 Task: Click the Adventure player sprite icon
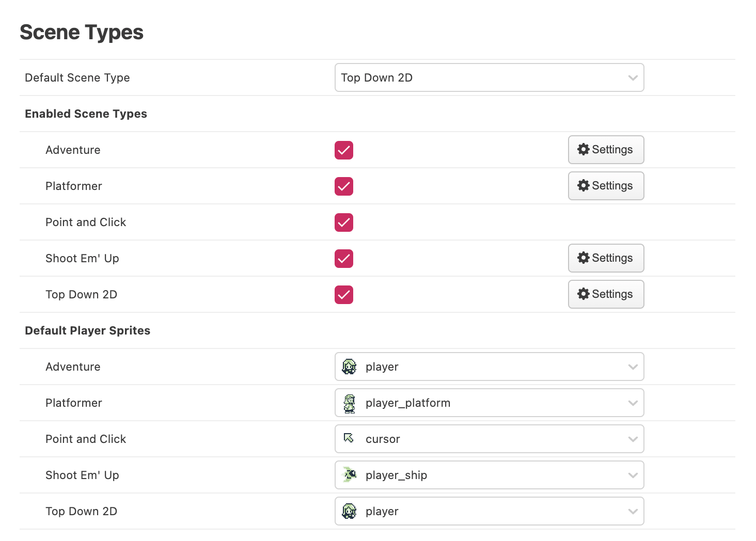(x=350, y=367)
